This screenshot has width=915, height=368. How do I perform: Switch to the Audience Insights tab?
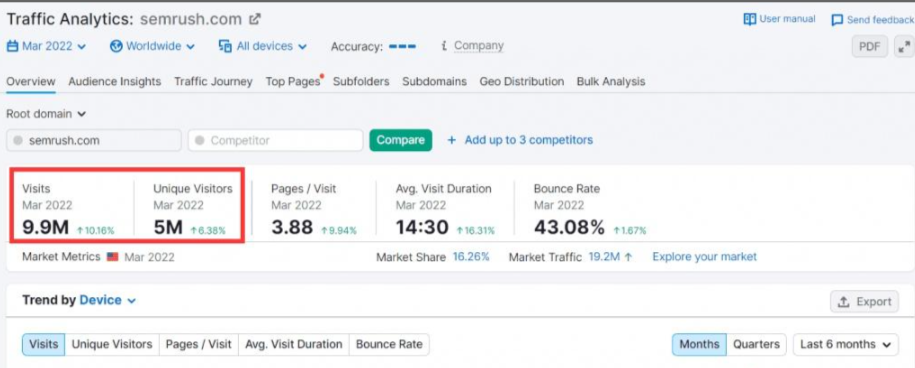coord(114,82)
